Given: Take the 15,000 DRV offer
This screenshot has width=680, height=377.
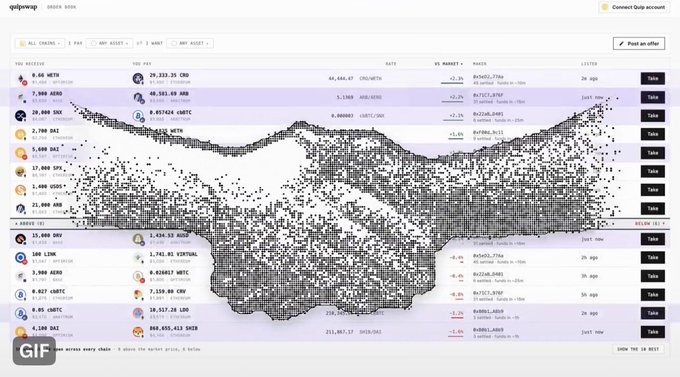Looking at the screenshot, I should coord(653,239).
